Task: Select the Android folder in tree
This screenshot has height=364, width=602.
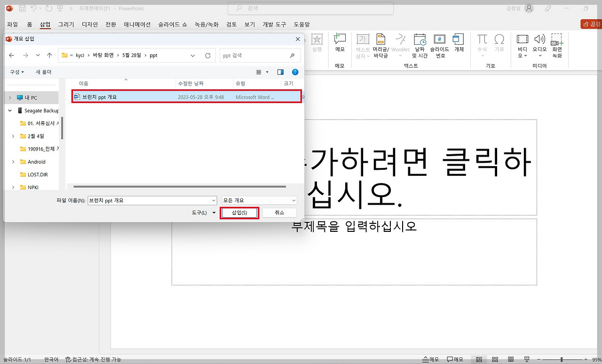Action: tap(36, 162)
